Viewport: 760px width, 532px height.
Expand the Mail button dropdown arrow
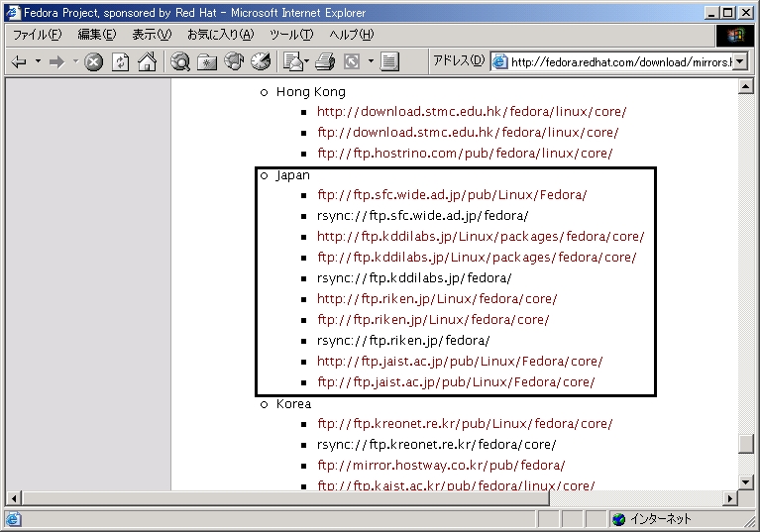coord(307,61)
